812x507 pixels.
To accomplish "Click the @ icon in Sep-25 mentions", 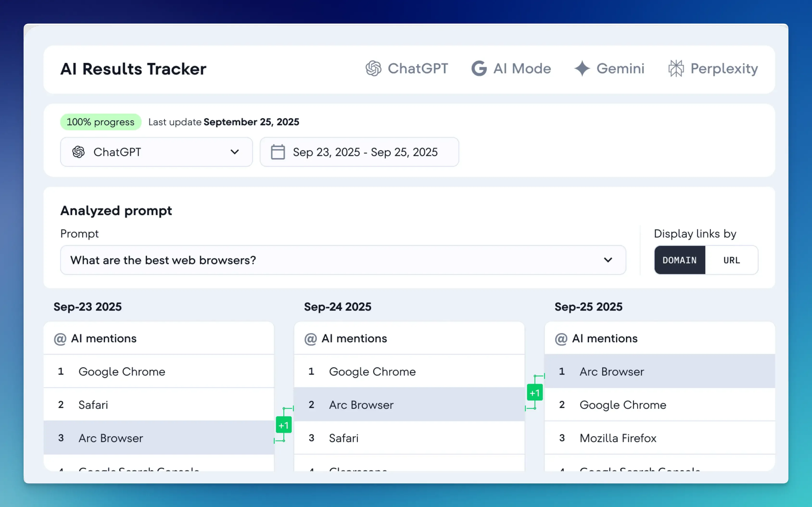I will coord(561,339).
